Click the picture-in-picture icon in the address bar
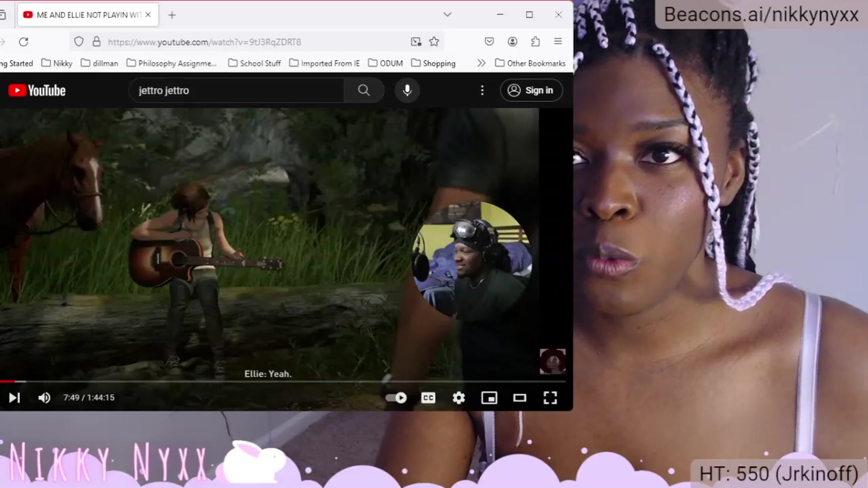The height and width of the screenshot is (488, 868). 416,42
